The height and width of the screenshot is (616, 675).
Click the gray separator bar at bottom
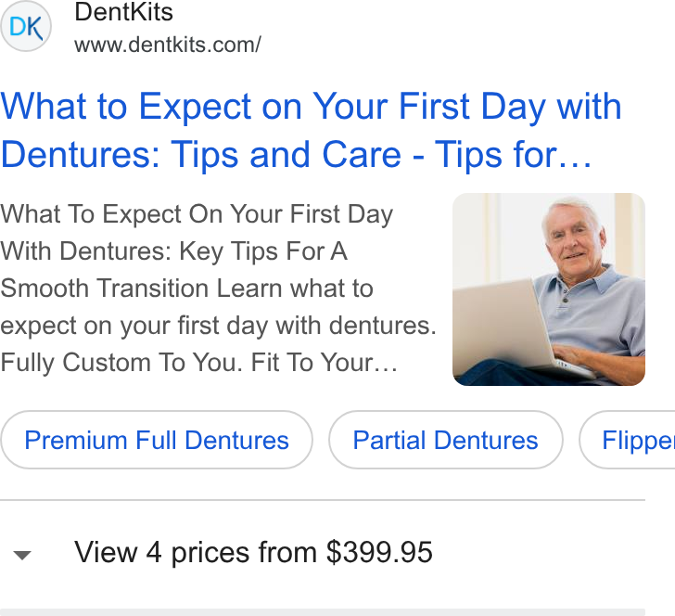pos(323,612)
